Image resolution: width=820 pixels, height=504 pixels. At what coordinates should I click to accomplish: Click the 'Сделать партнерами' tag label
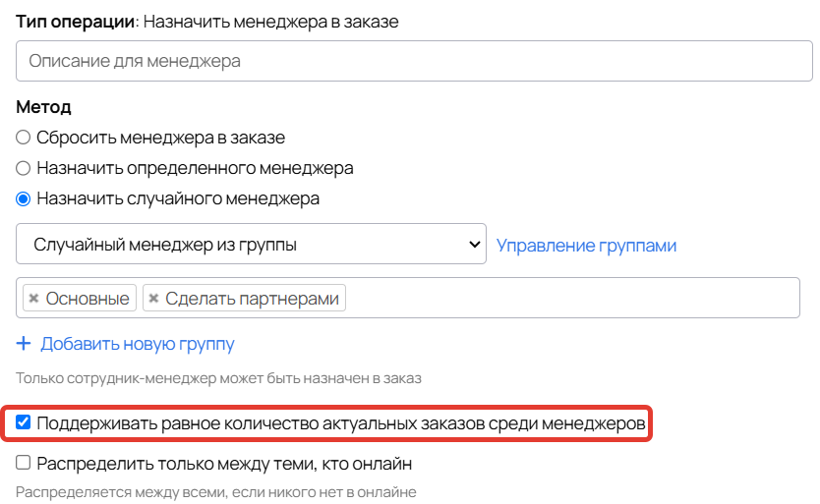pos(252,298)
